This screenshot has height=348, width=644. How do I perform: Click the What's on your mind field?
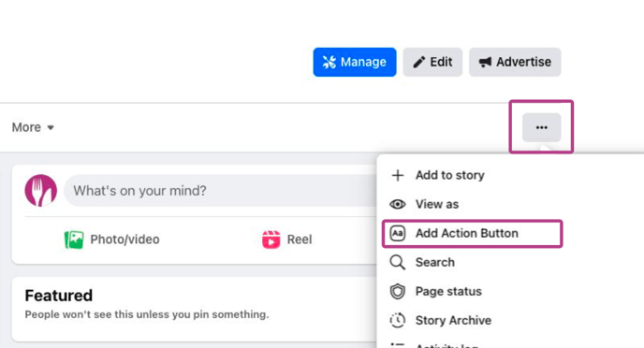(x=220, y=191)
